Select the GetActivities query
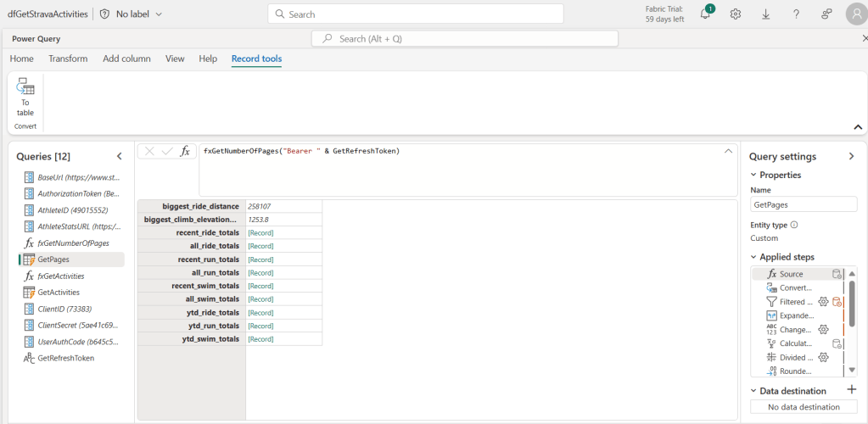 (x=58, y=292)
